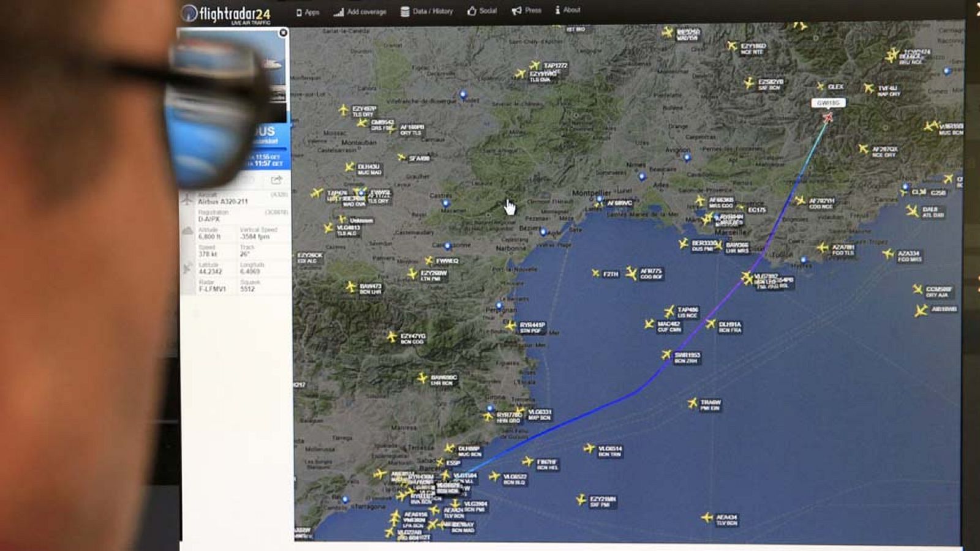Click the Social sharing icon

(470, 10)
